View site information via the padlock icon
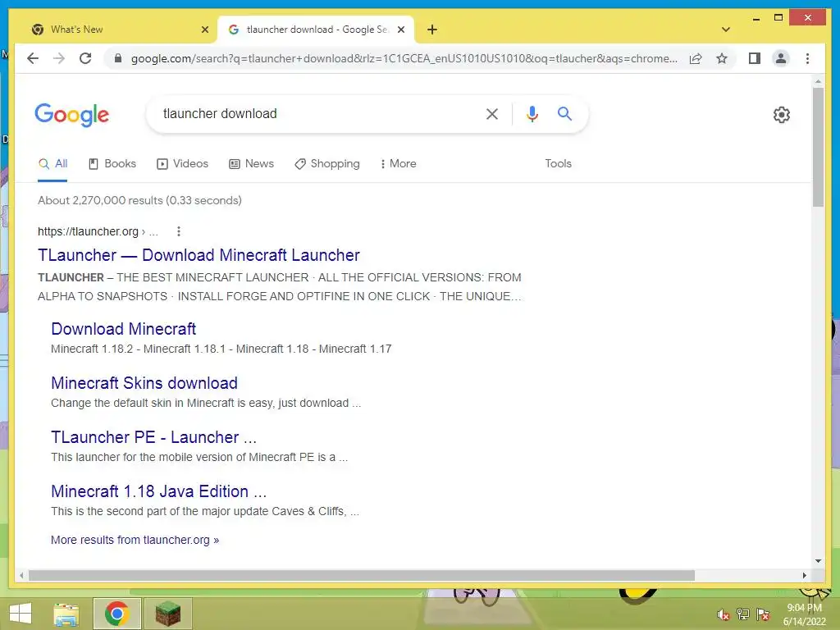The height and width of the screenshot is (630, 840). click(118, 58)
